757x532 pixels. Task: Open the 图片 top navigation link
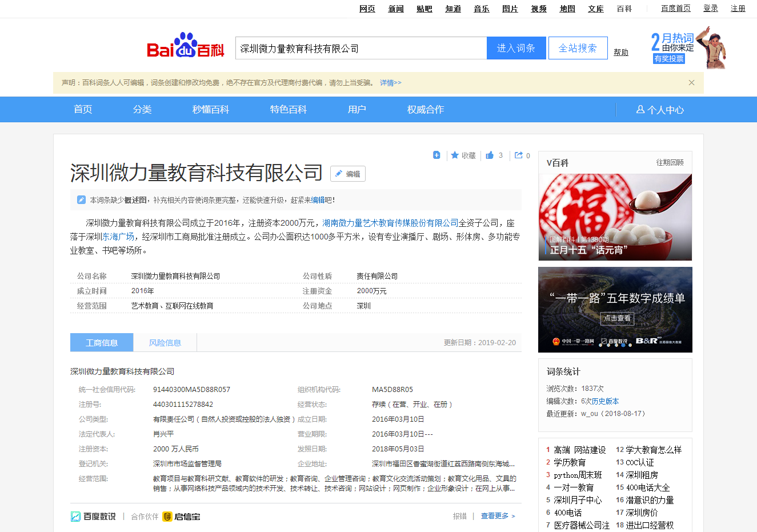point(510,9)
